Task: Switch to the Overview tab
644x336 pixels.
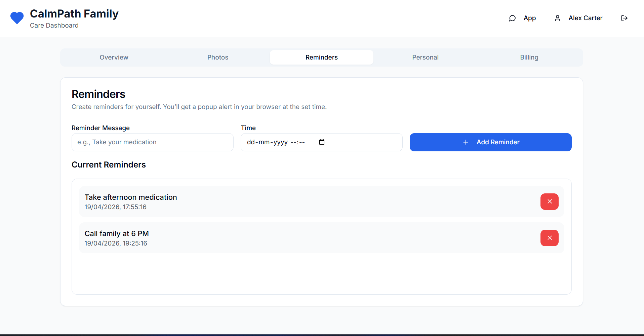Action: click(x=114, y=58)
